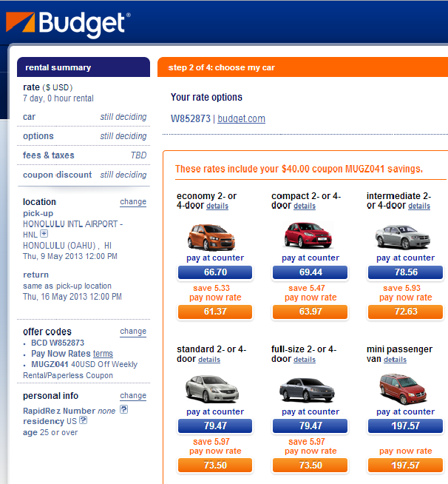Click the gray full-size car image

tap(307, 389)
